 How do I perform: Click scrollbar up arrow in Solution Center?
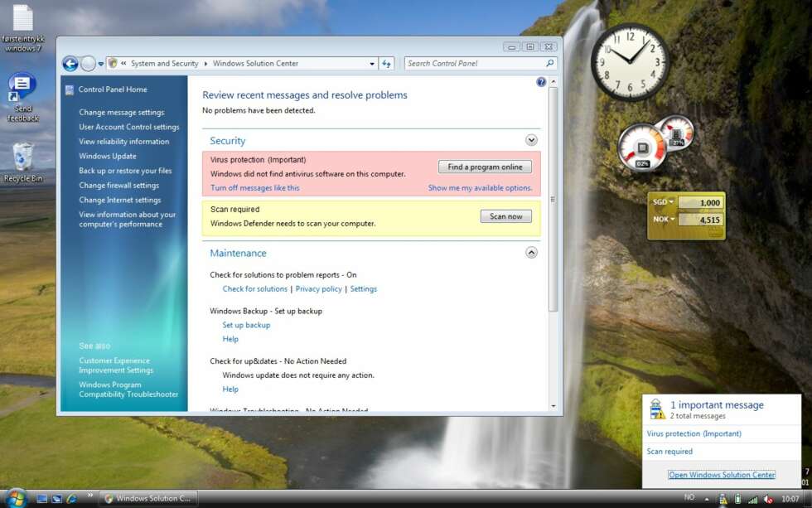[x=553, y=82]
